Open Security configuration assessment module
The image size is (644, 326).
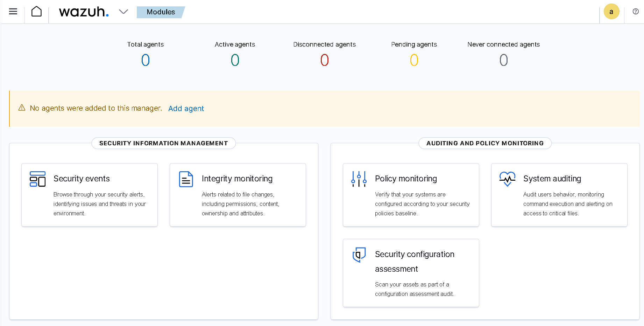tap(411, 273)
